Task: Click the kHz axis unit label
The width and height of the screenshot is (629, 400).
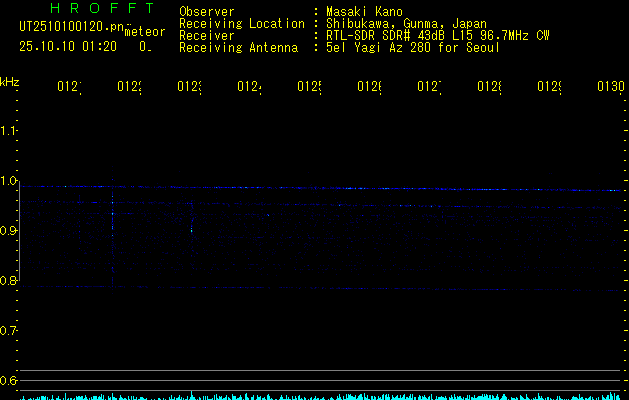Action: (10, 80)
